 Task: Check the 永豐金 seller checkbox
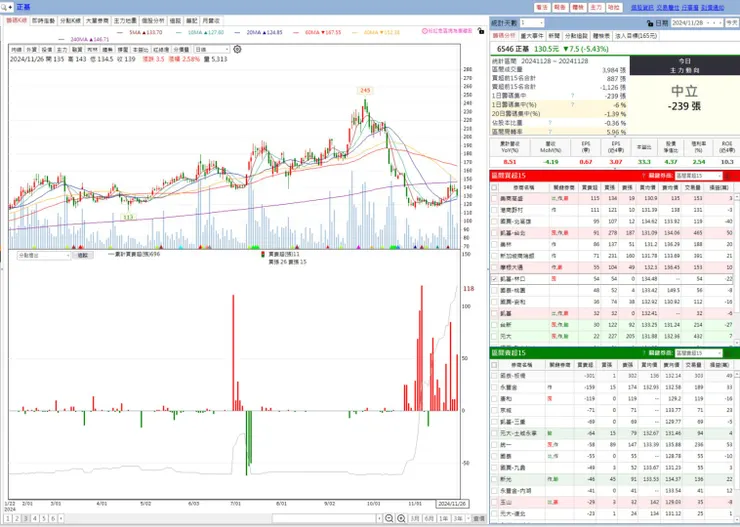[x=494, y=387]
